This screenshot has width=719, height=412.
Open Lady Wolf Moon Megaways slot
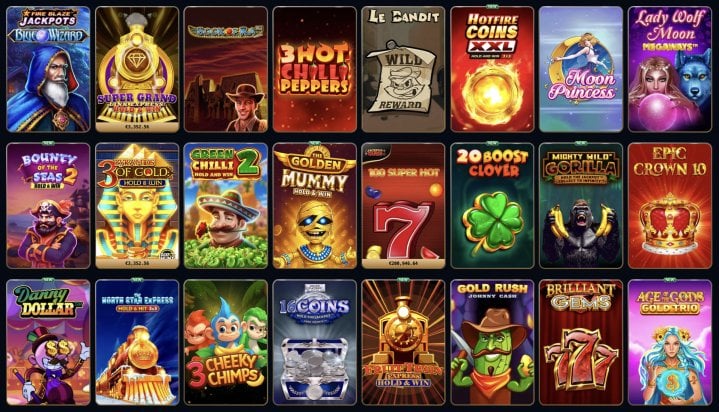tap(670, 69)
